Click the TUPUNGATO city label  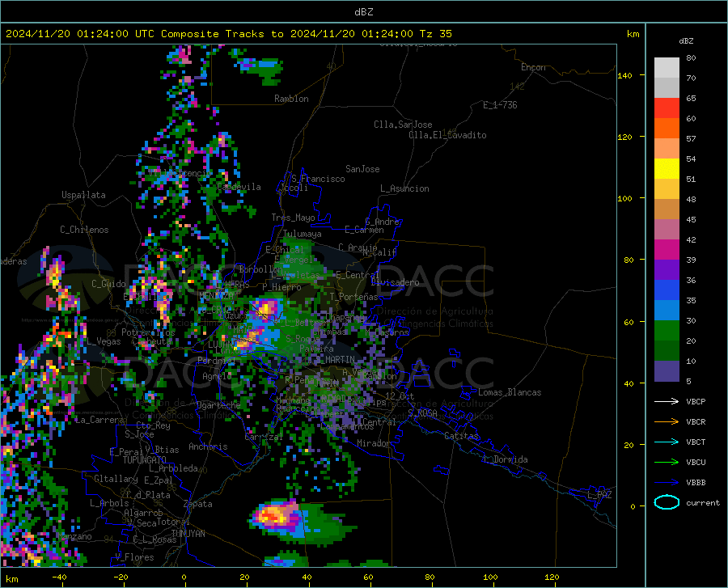(x=145, y=460)
